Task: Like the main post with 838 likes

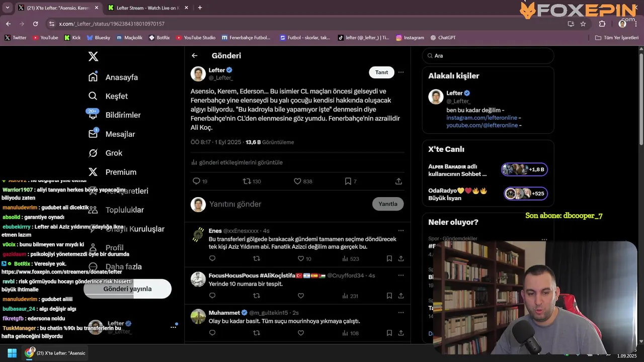Action: [297, 181]
